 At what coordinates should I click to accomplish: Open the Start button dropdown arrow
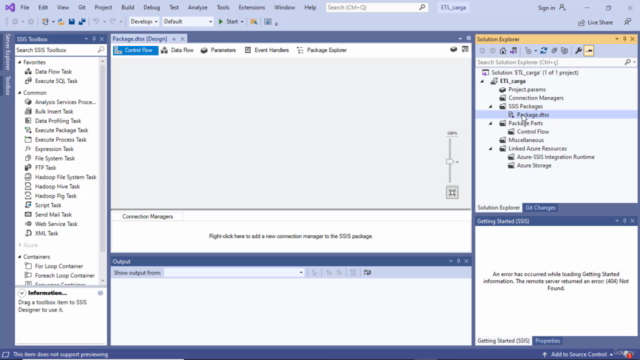click(x=242, y=22)
